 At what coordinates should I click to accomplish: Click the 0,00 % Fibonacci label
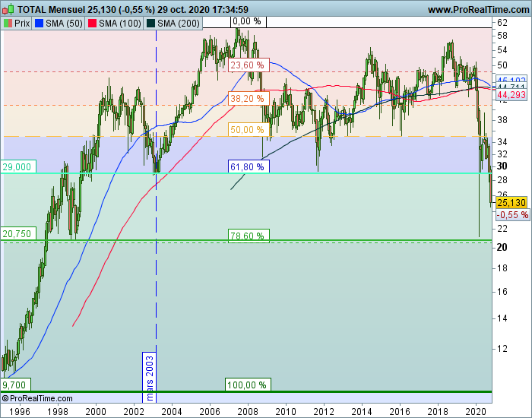point(249,22)
